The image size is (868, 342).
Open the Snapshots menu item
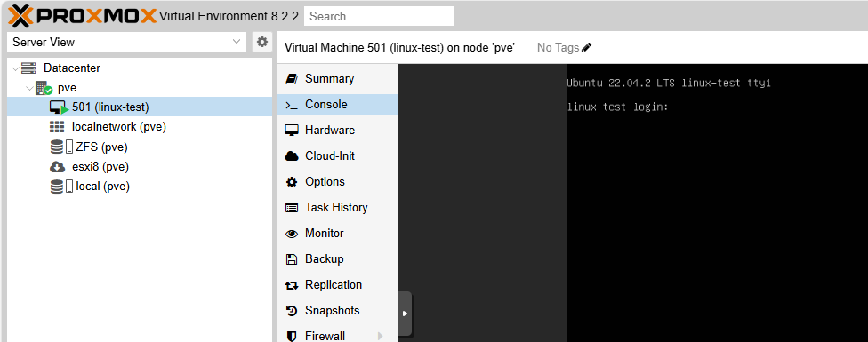[x=338, y=311]
